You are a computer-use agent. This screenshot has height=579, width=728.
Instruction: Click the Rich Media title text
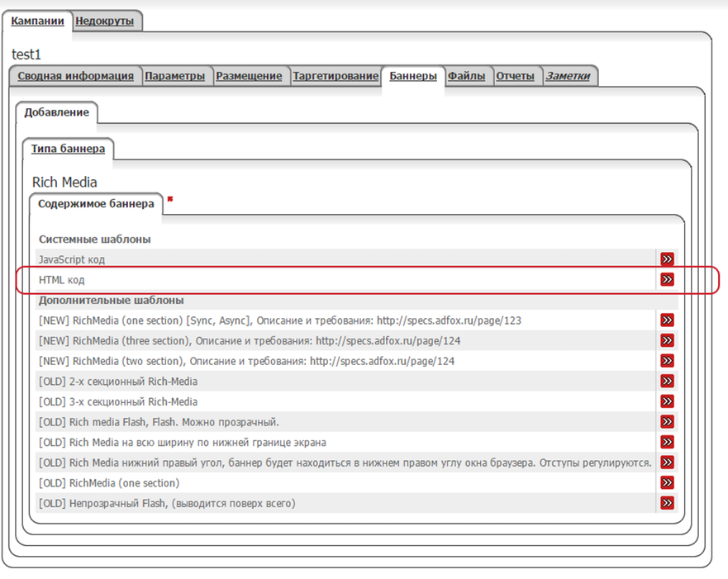click(64, 183)
